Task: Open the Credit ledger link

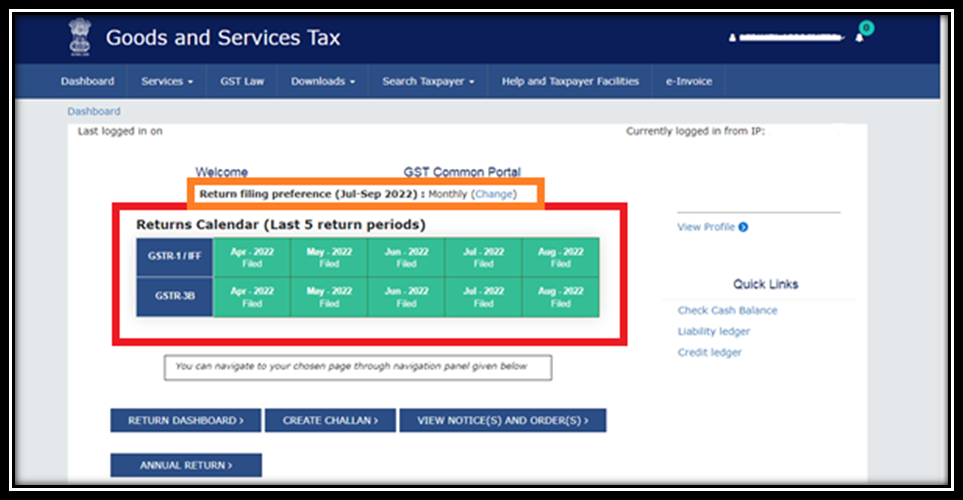Action: (x=709, y=352)
